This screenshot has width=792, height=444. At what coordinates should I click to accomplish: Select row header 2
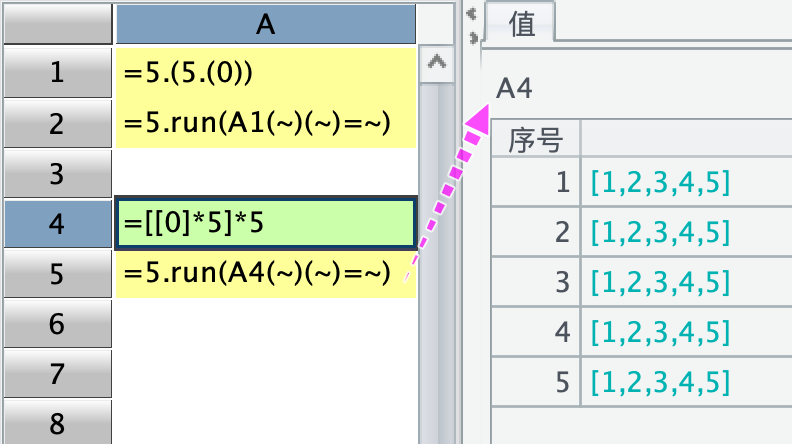(58, 123)
